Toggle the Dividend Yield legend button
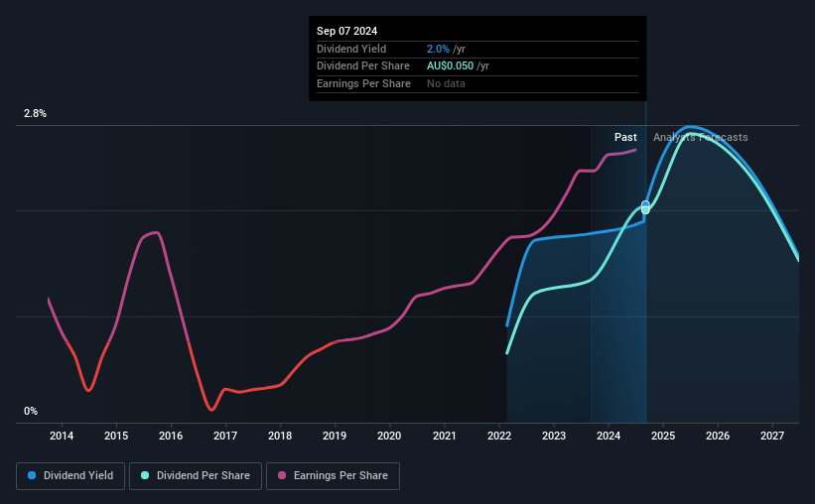The width and height of the screenshot is (815, 504). [70, 475]
